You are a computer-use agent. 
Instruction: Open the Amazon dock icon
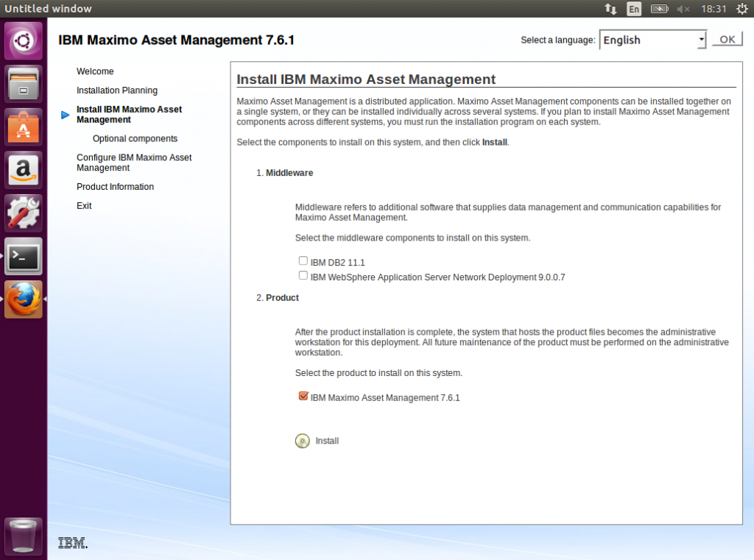tap(23, 170)
